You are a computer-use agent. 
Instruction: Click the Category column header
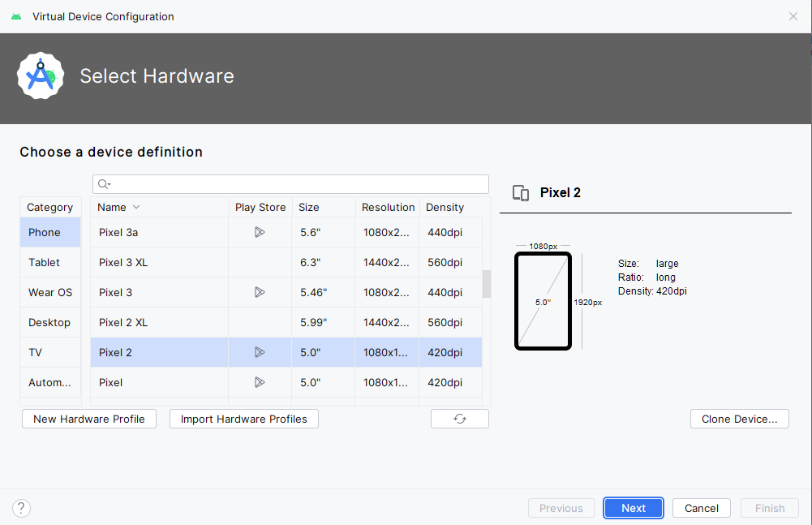(50, 207)
